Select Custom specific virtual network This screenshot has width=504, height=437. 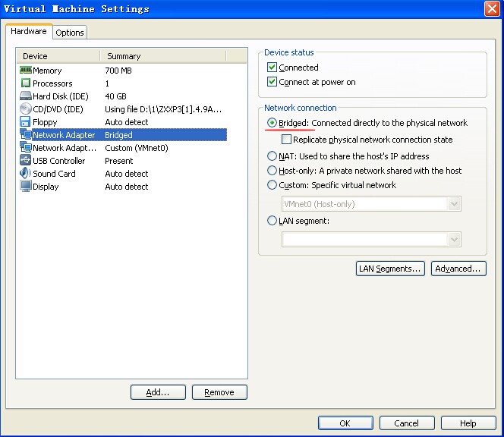point(272,185)
